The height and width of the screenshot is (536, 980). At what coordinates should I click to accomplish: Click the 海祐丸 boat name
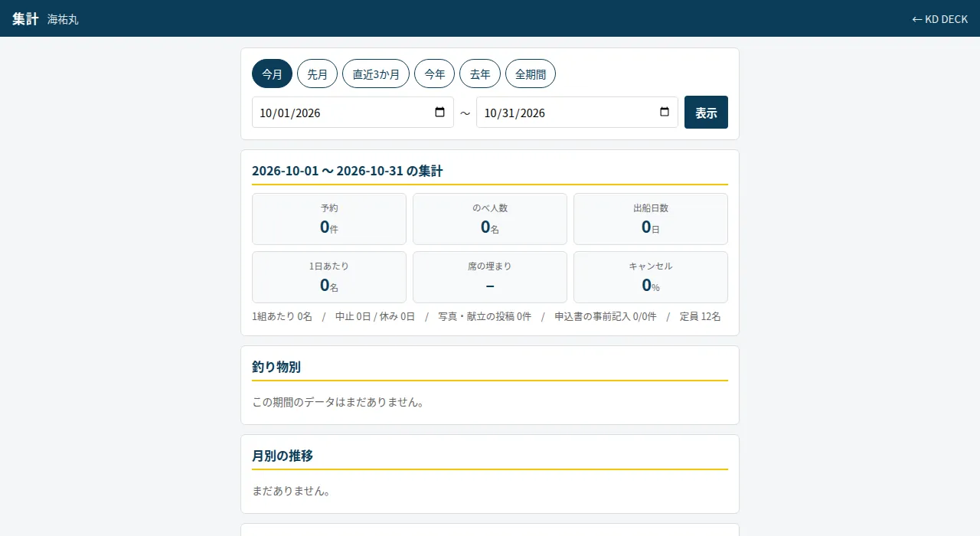[x=63, y=19]
